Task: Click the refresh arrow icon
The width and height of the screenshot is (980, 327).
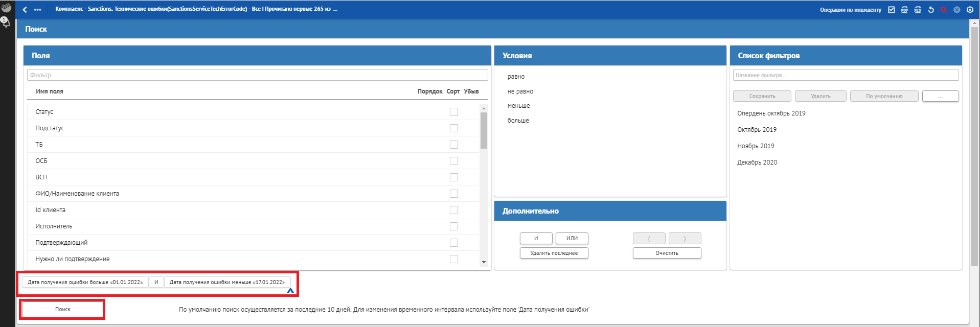Action: [x=931, y=10]
